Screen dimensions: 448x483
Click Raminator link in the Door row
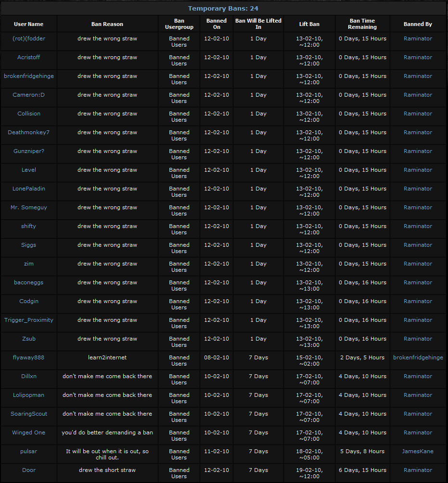[x=418, y=470]
